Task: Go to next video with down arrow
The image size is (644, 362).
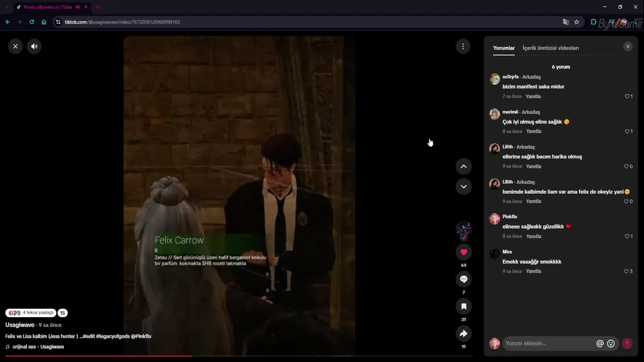Action: point(463,187)
